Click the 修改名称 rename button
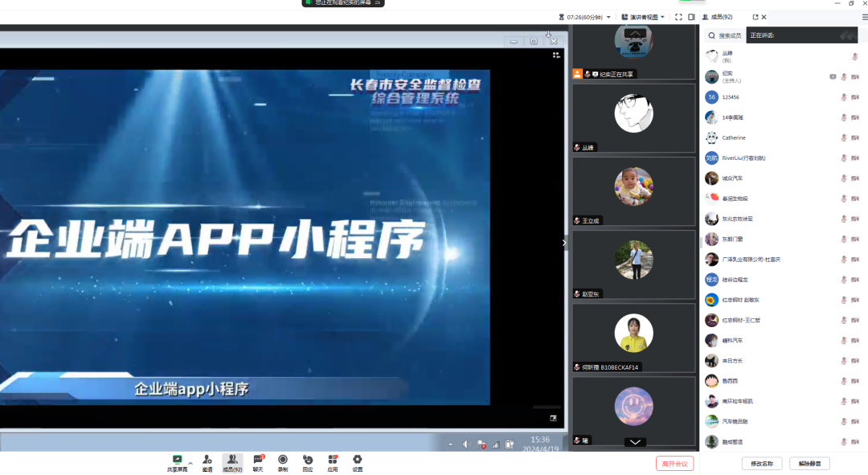 point(762,464)
